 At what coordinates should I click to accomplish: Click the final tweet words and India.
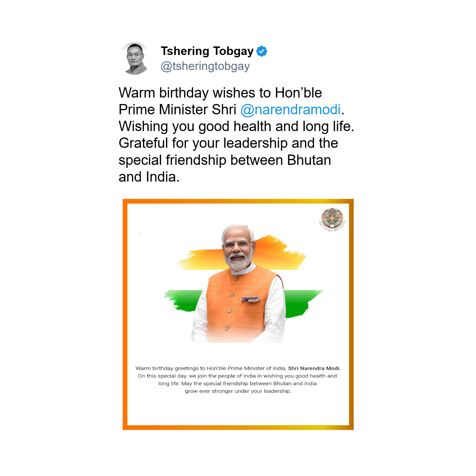point(149,177)
